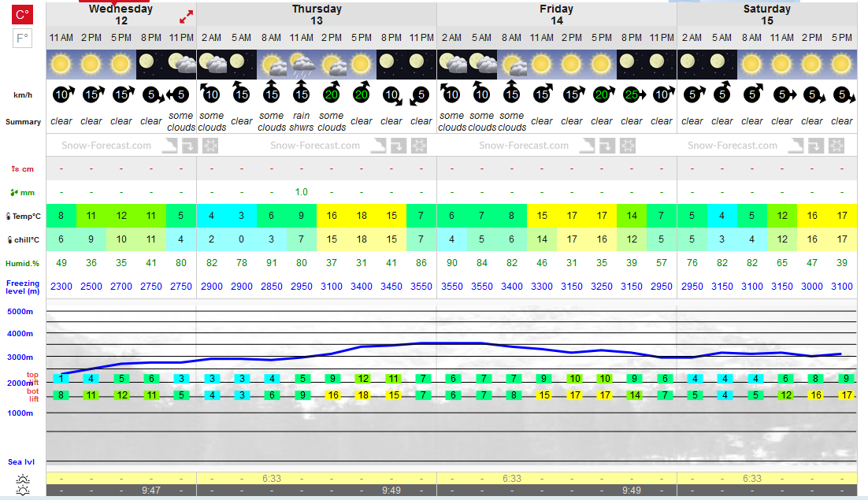Click the Freezing level (m) label
868x500 pixels.
[23, 287]
